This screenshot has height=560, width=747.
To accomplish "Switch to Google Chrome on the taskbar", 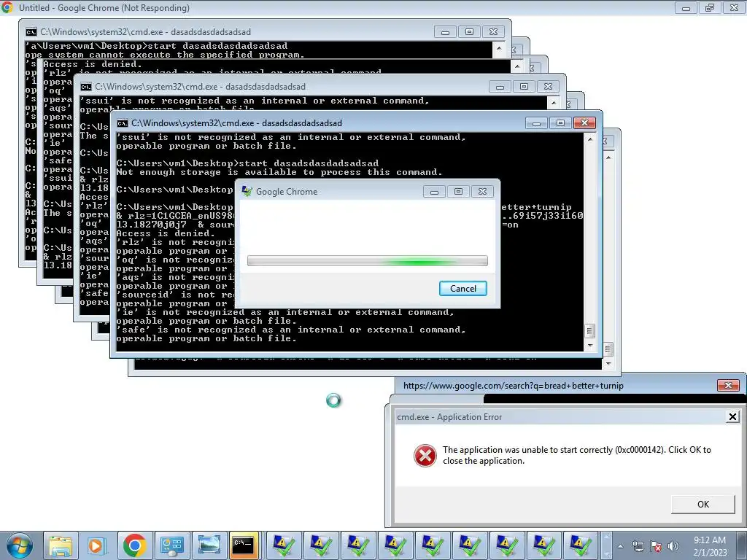I will 135,545.
